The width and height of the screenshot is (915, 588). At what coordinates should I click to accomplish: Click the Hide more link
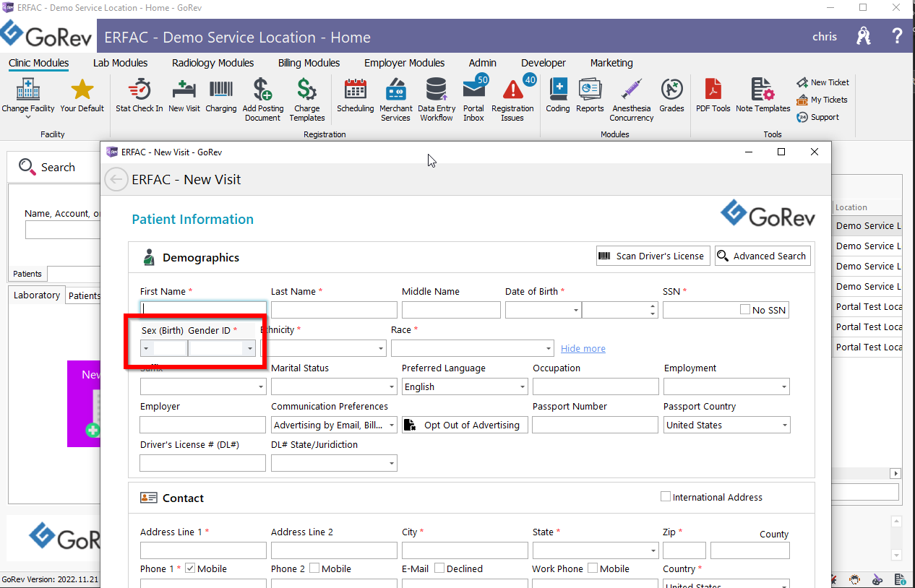pyautogui.click(x=583, y=348)
